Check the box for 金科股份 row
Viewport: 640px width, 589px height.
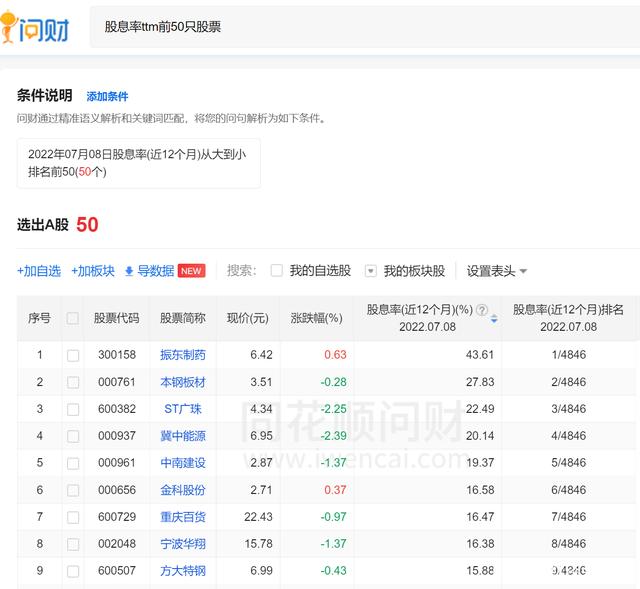click(73, 491)
